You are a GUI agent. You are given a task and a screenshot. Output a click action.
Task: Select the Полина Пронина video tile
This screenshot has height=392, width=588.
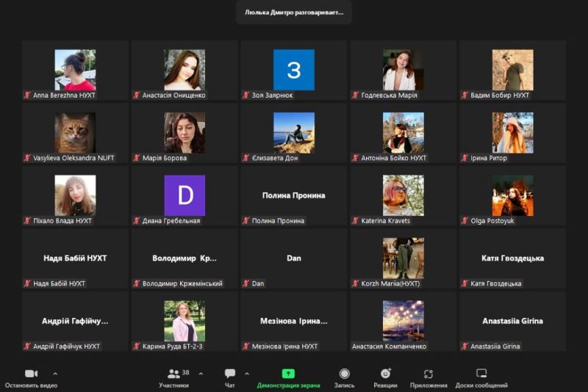[x=293, y=195]
